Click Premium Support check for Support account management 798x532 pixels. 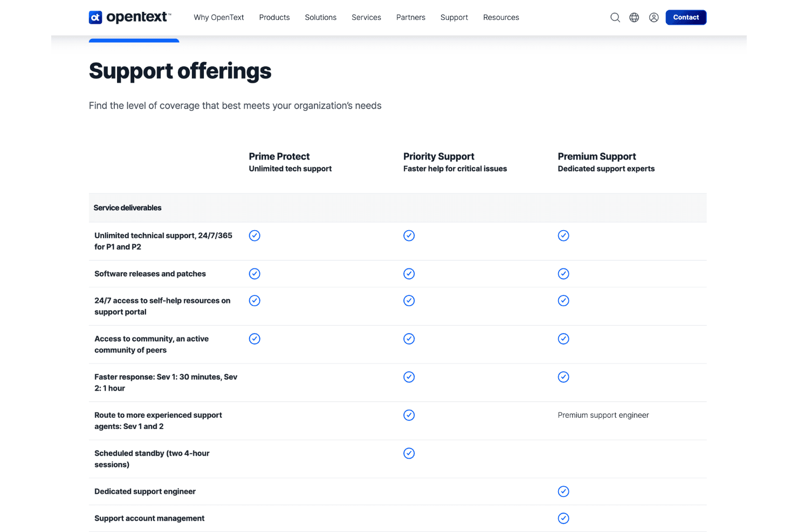563,519
